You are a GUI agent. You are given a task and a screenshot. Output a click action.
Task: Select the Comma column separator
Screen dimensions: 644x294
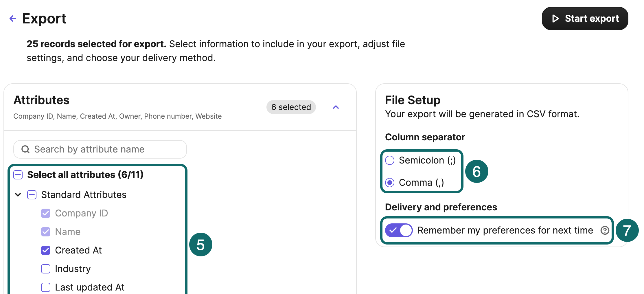[x=390, y=183]
